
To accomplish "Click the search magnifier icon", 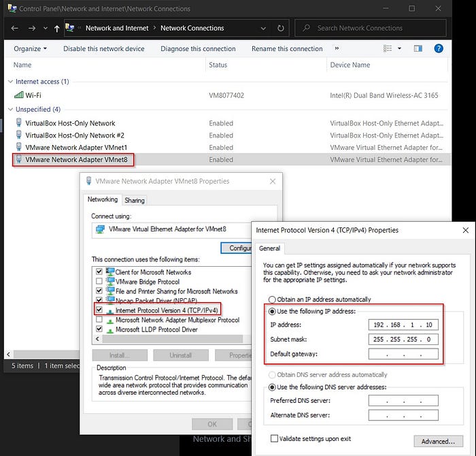I will pos(307,28).
